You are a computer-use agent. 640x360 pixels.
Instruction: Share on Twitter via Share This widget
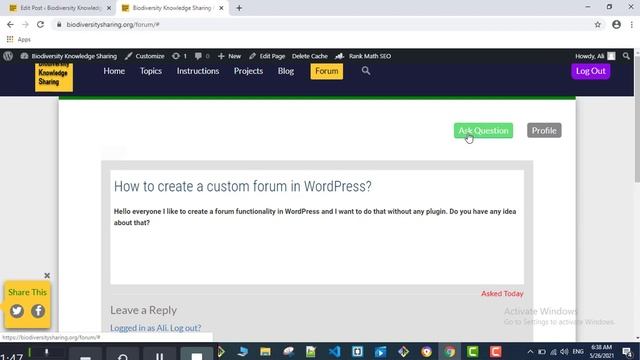click(x=17, y=311)
